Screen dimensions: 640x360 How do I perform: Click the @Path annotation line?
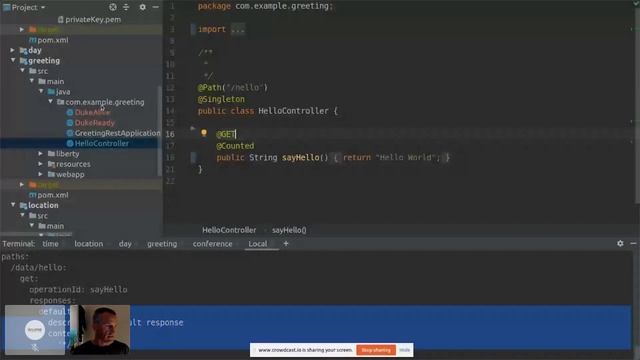click(233, 87)
